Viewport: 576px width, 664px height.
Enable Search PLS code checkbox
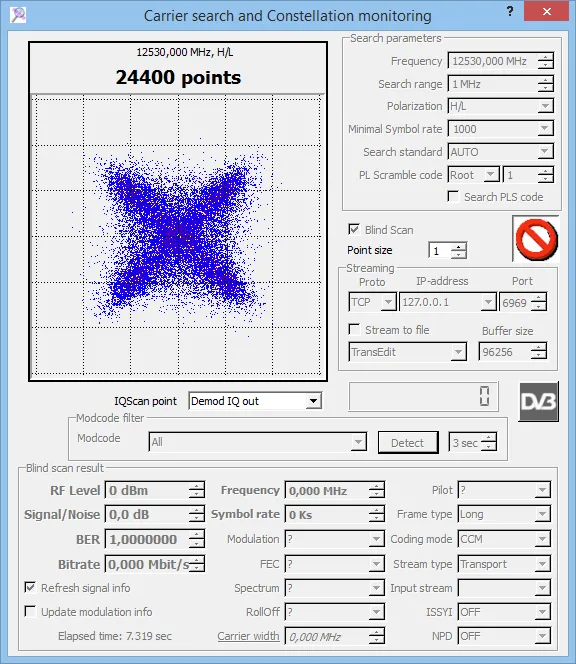coord(453,196)
